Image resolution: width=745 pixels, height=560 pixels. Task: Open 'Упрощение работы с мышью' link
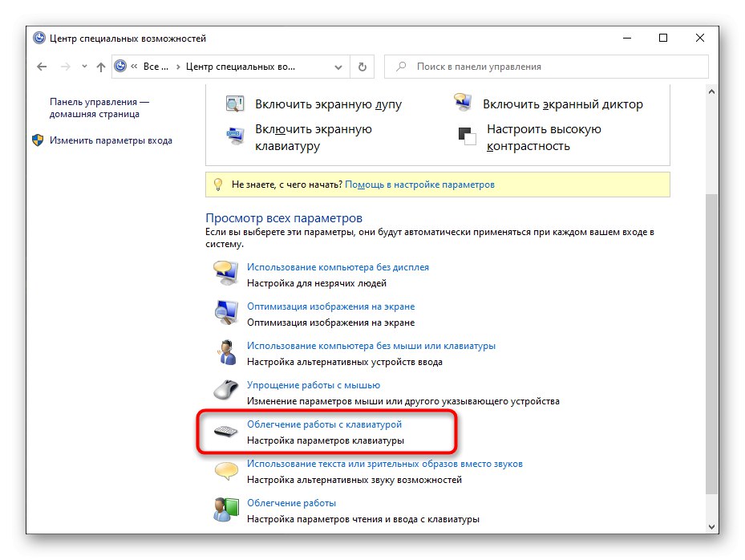(x=314, y=385)
